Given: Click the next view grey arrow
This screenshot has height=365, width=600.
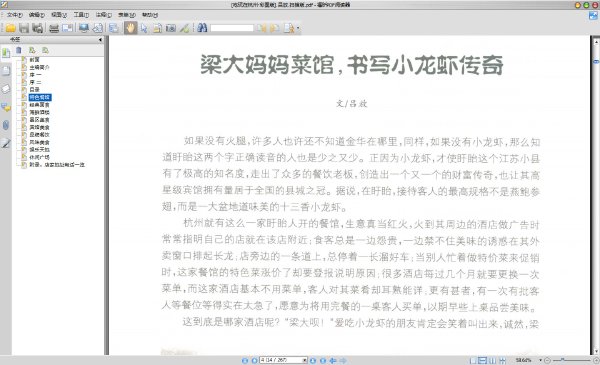Looking at the screenshot, I should click(343, 360).
